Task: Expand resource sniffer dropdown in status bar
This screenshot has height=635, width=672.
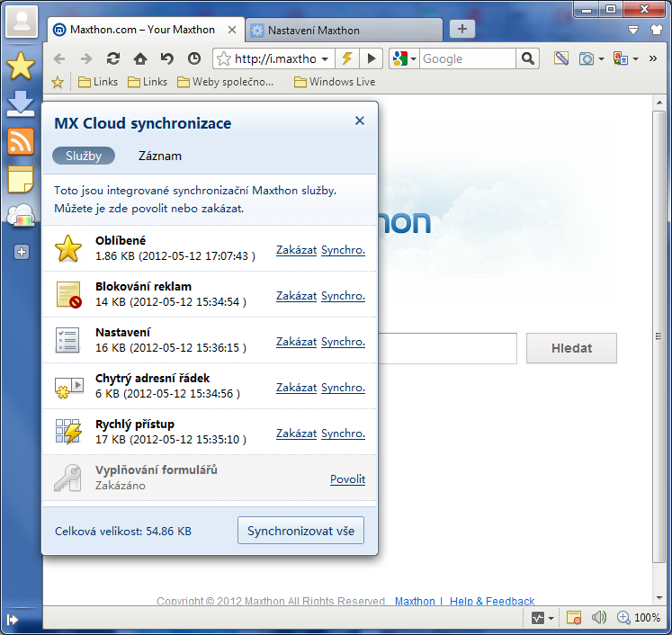Action: click(551, 618)
